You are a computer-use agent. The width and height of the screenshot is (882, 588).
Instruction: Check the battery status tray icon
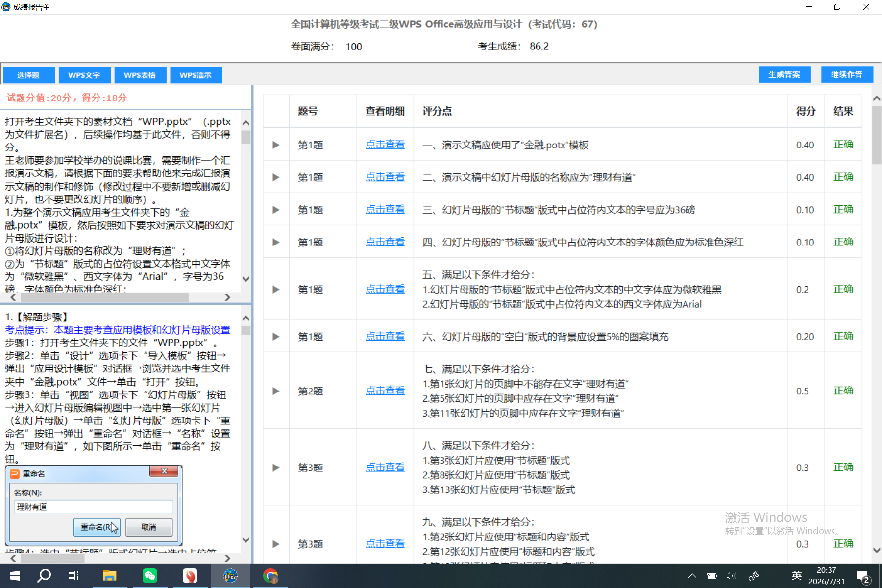712,576
